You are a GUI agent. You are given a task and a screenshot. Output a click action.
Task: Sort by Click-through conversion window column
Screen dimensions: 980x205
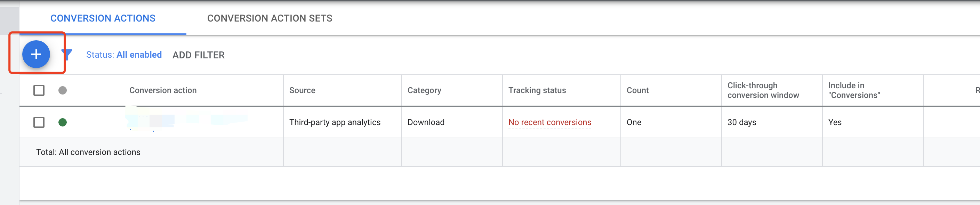coord(763,91)
